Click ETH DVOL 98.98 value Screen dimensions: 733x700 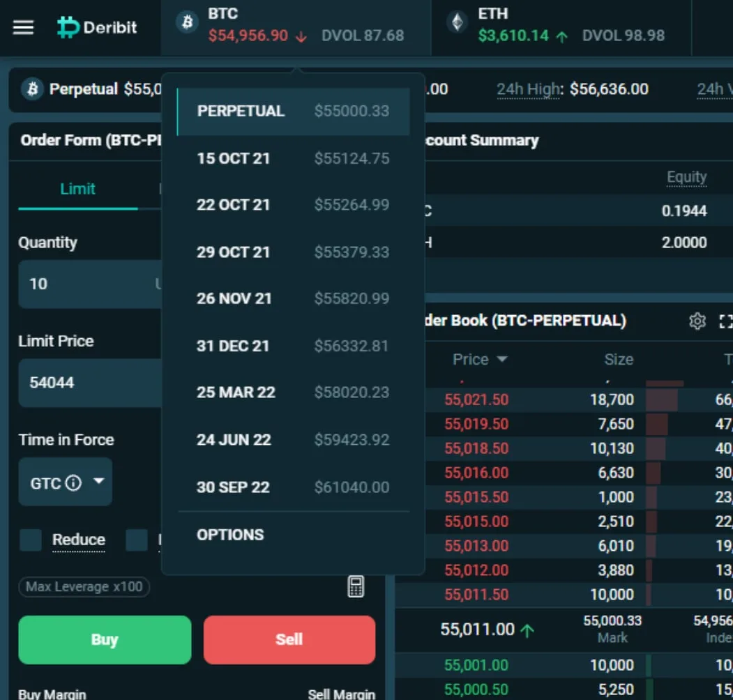623,36
